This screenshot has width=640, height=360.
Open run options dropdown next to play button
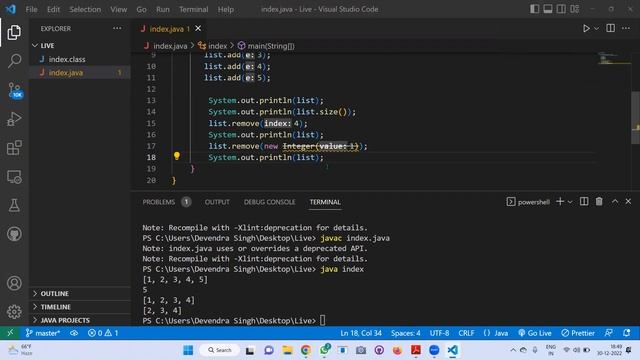596,29
